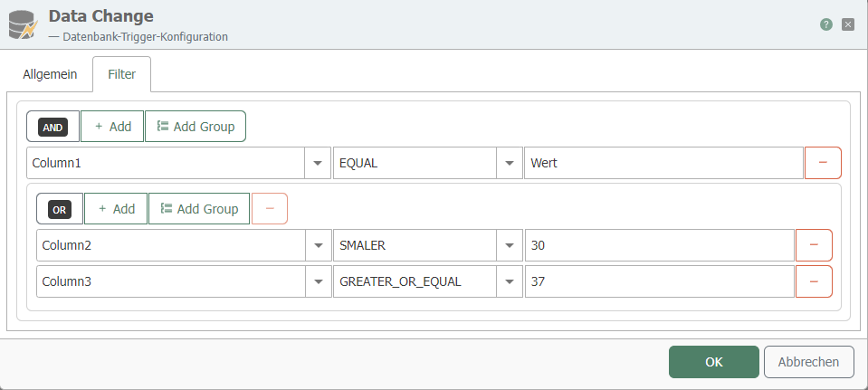The width and height of the screenshot is (868, 390).
Task: Click into the Wert value field
Action: point(663,163)
